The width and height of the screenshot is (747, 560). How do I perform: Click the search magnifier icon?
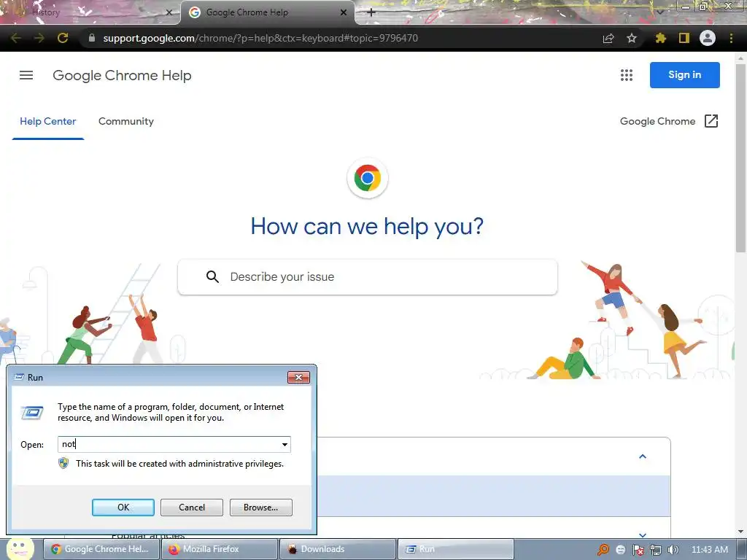tap(212, 276)
